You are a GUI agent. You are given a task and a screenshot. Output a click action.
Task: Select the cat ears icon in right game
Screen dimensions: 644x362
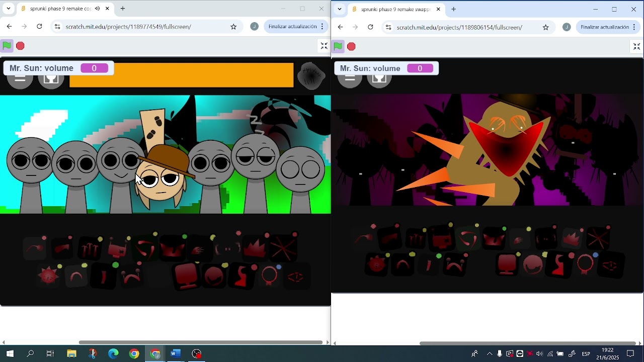pos(494,239)
